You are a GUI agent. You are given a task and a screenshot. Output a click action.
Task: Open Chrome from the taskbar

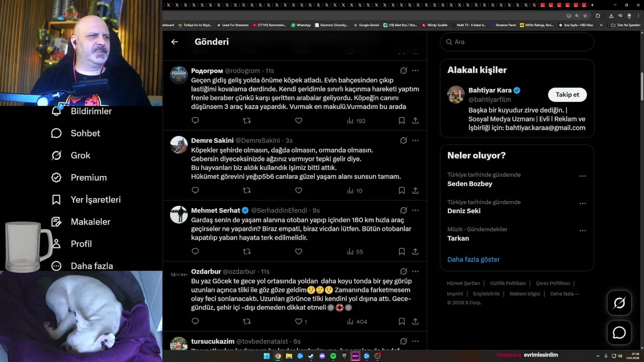point(278,356)
